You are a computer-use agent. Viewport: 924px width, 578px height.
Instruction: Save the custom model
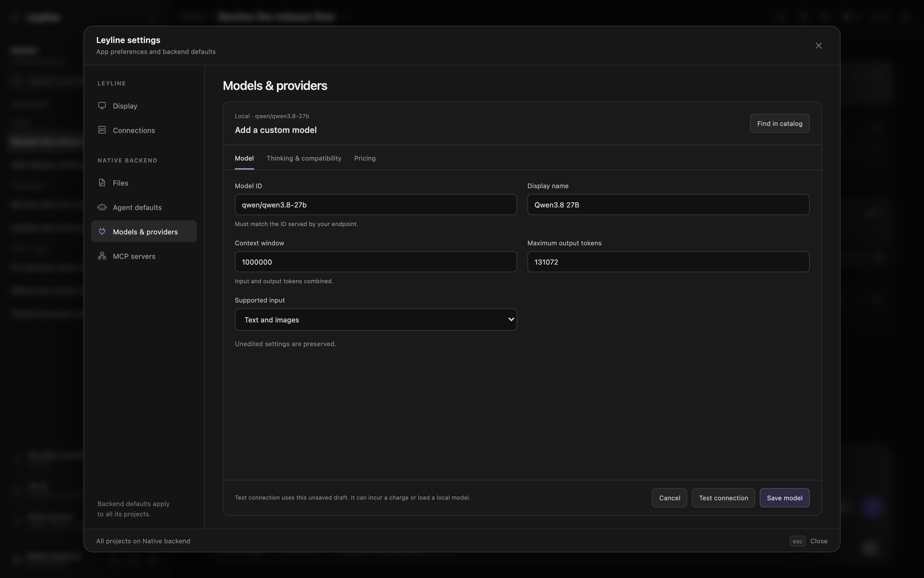click(x=784, y=498)
